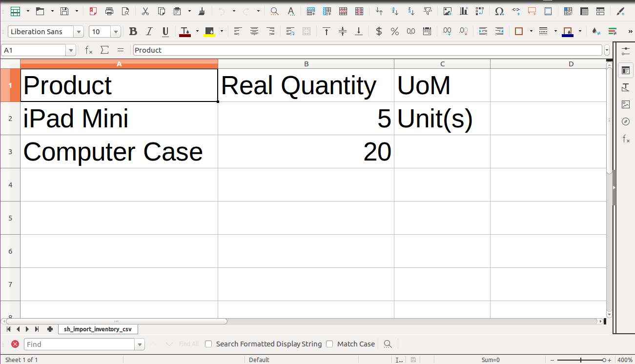
Task: Open the Save dropdown arrow
Action: [77, 11]
